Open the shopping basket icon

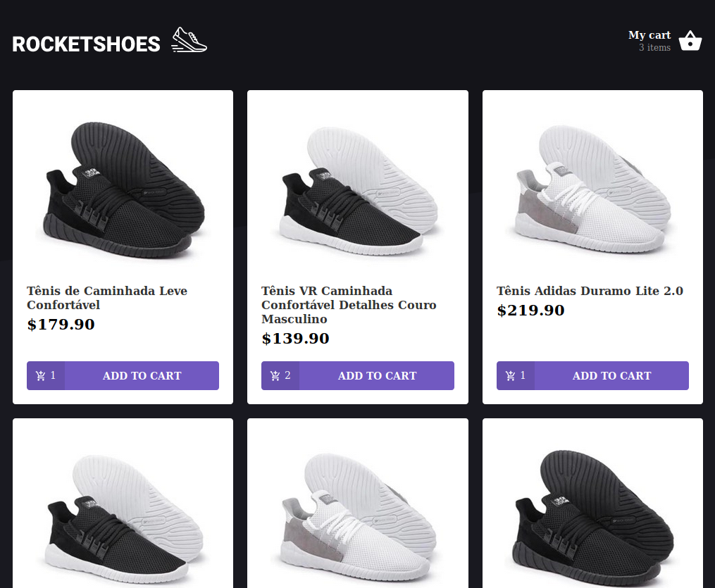coord(690,42)
